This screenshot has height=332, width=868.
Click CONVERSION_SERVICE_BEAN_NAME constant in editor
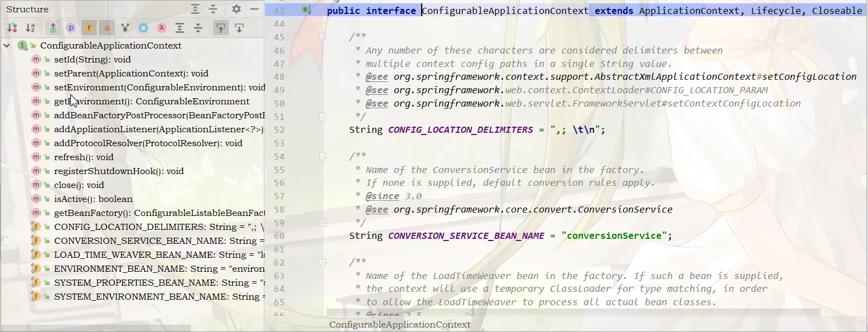[466, 235]
